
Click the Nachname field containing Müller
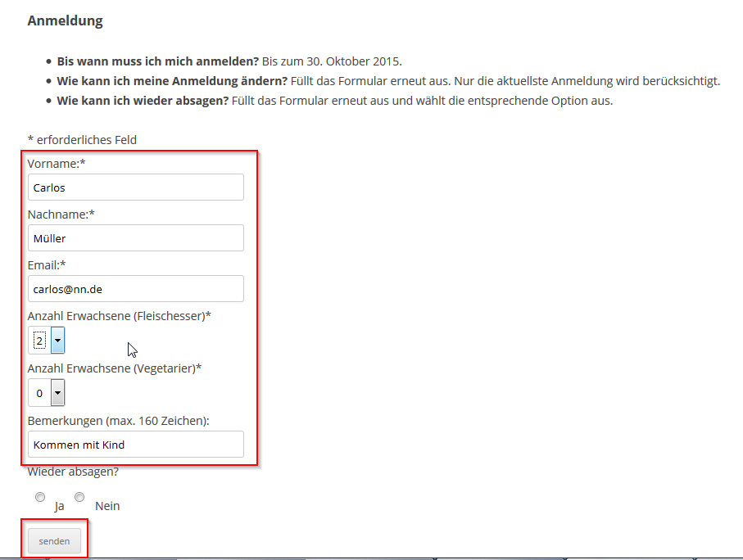pyautogui.click(x=135, y=237)
